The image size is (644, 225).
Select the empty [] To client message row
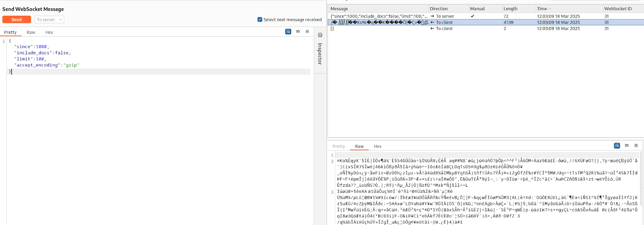486,28
